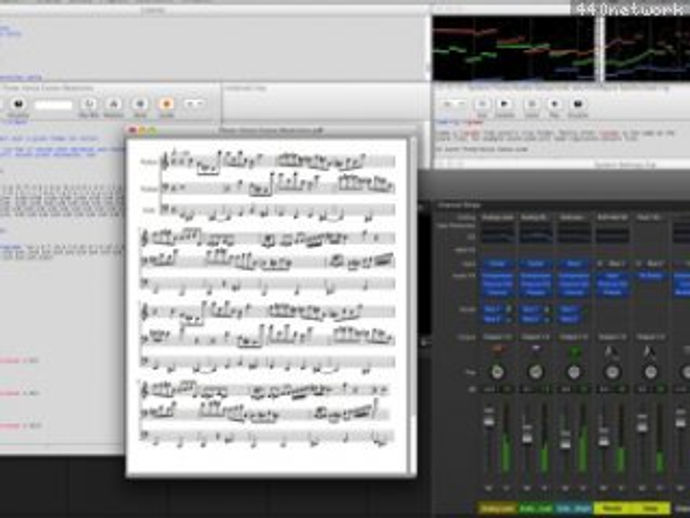Open the output slot on third mixer channel
The width and height of the screenshot is (690, 518).
tap(574, 337)
